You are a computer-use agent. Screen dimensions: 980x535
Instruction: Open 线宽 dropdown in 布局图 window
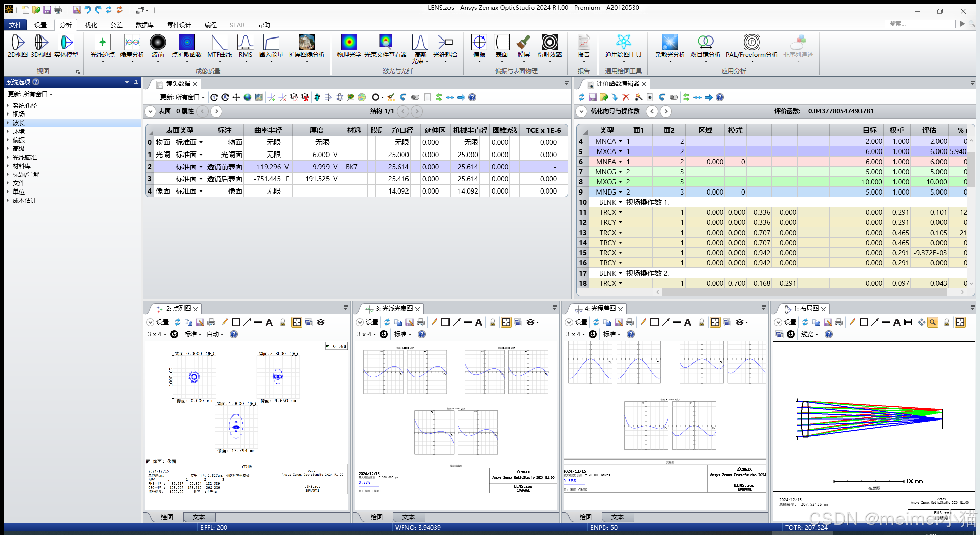[x=809, y=334]
